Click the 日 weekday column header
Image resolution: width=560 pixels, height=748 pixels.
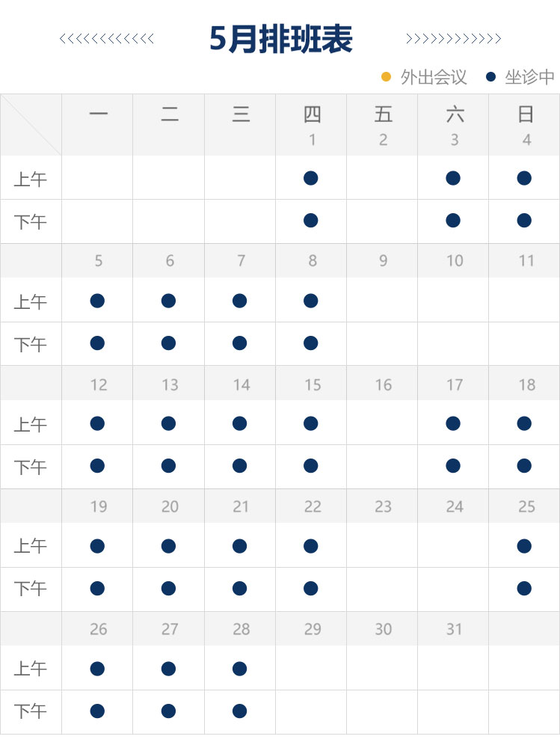[526, 114]
